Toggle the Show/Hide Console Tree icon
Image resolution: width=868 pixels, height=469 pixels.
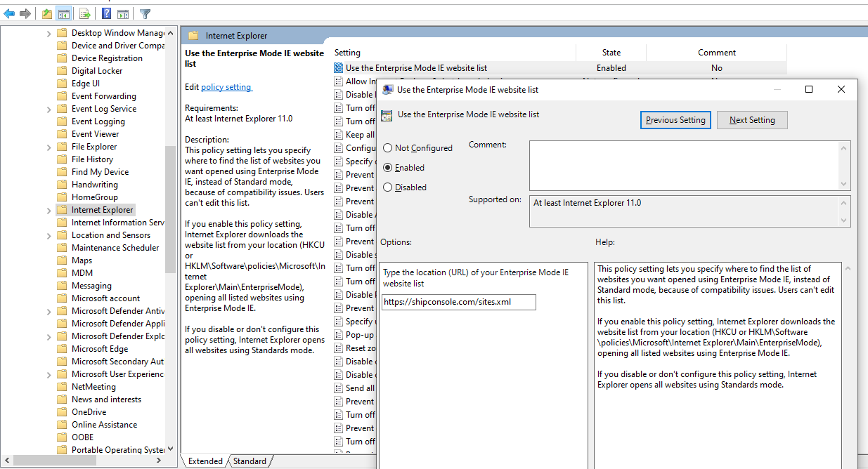pos(63,13)
